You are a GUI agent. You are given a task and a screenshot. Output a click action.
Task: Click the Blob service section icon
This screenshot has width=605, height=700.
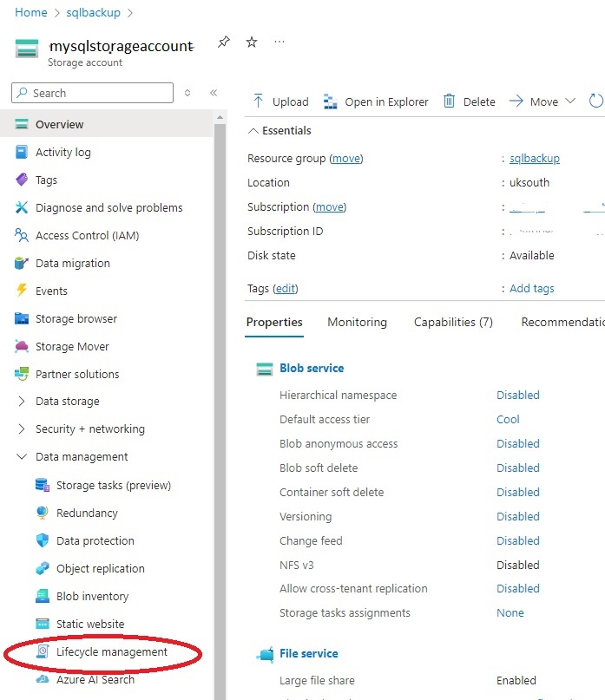point(265,369)
